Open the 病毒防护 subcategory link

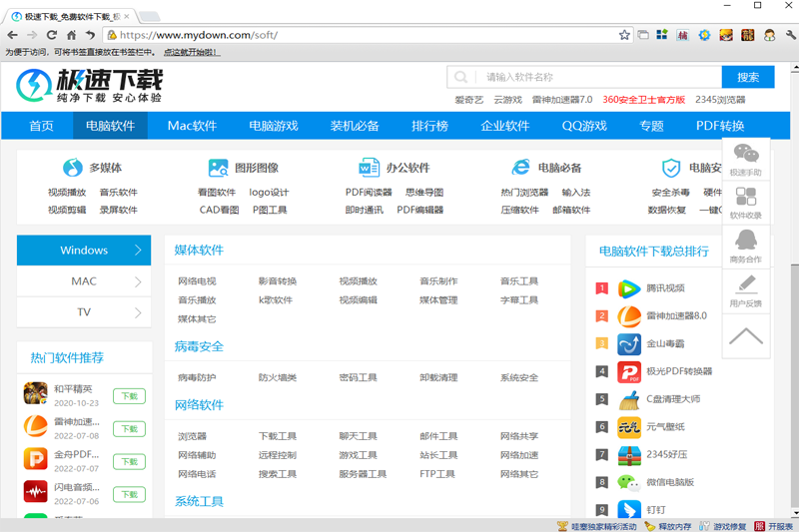click(197, 377)
